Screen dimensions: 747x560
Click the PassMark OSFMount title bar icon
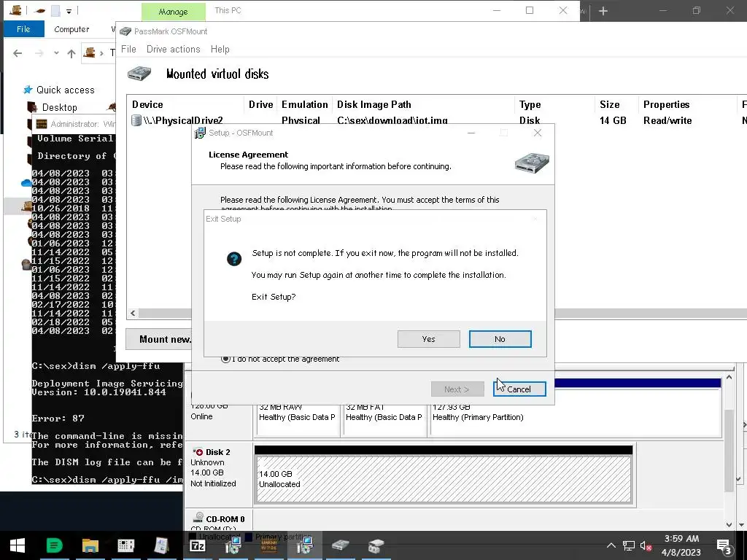coord(125,31)
